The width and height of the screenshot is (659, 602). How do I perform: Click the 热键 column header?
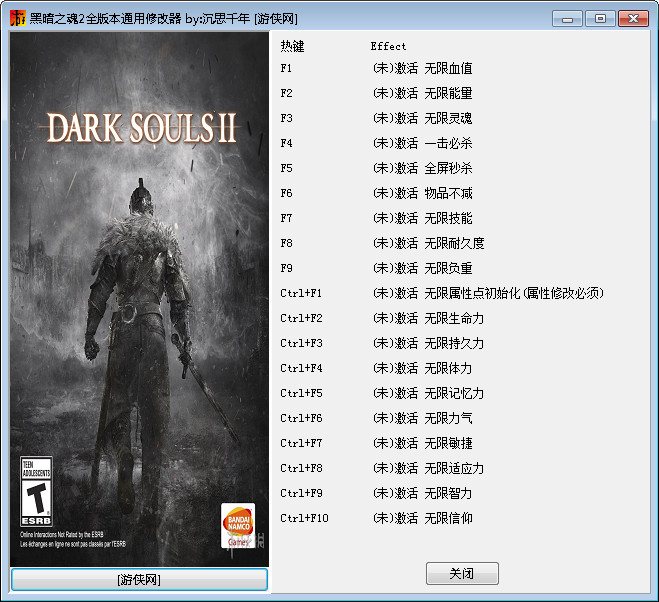tap(292, 46)
